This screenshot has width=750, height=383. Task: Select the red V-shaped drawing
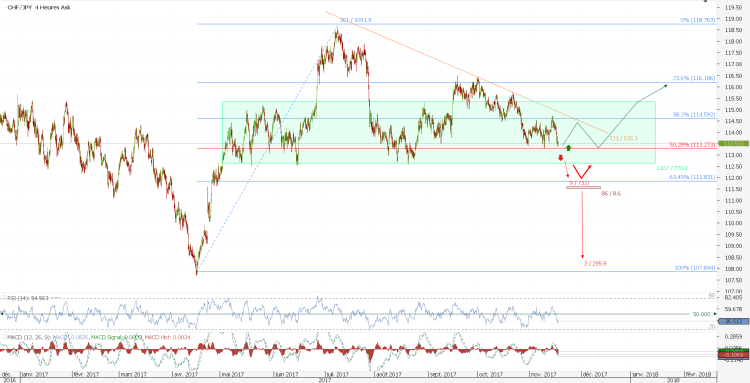[x=582, y=172]
